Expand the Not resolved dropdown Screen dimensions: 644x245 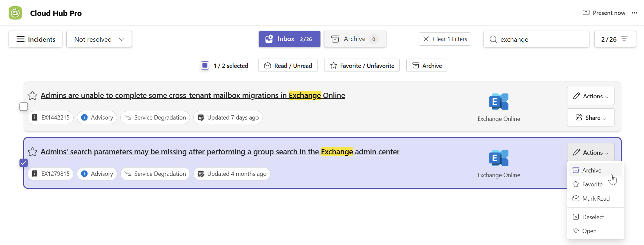point(99,39)
